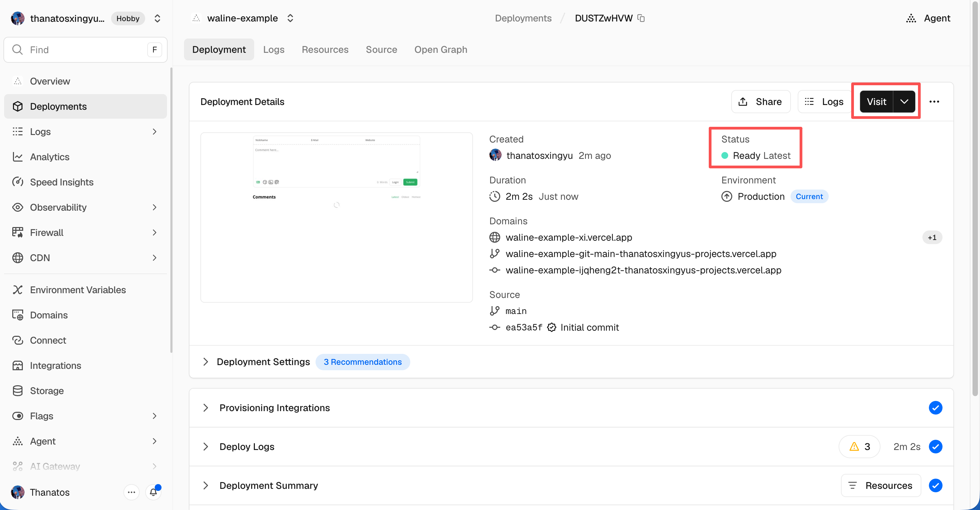
Task: Expand the Firewall sidebar section
Action: [154, 232]
